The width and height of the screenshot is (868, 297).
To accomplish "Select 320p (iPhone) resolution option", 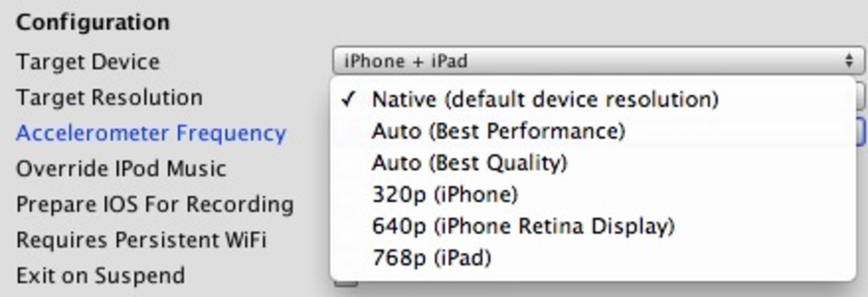I will [444, 195].
